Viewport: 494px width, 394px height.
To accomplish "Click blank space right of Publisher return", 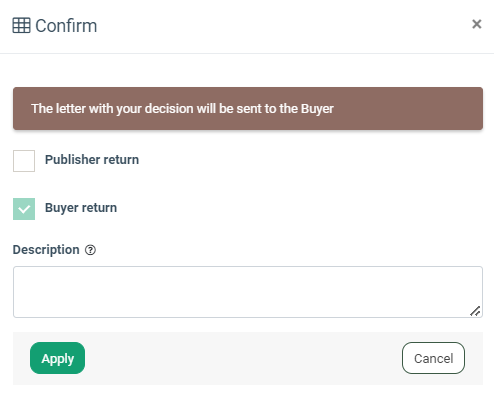I will click(x=310, y=160).
